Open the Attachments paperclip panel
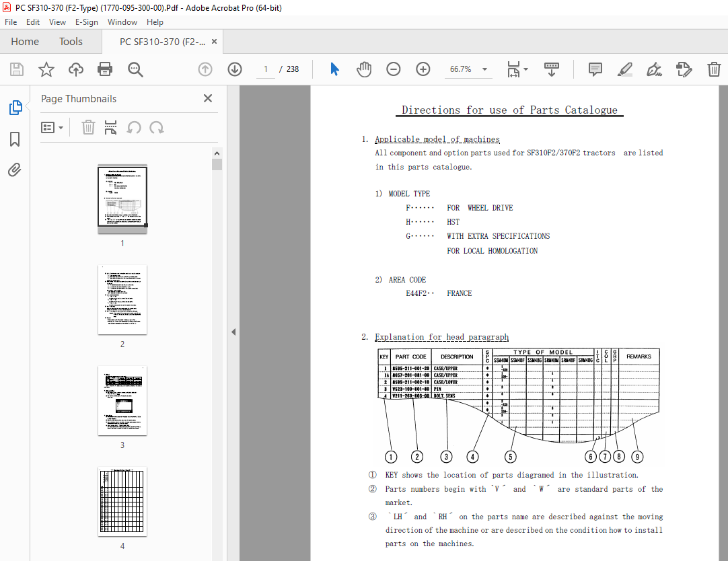This screenshot has width=728, height=561. (x=15, y=170)
